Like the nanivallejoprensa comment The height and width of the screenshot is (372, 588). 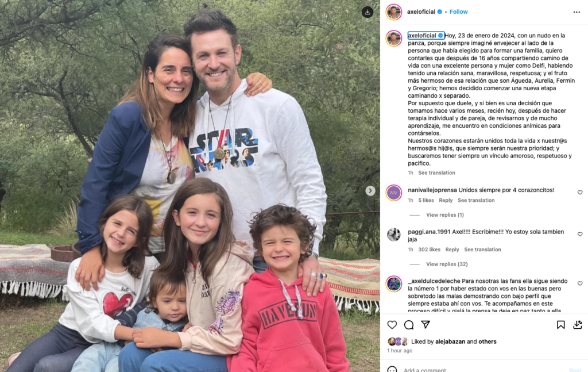click(580, 193)
